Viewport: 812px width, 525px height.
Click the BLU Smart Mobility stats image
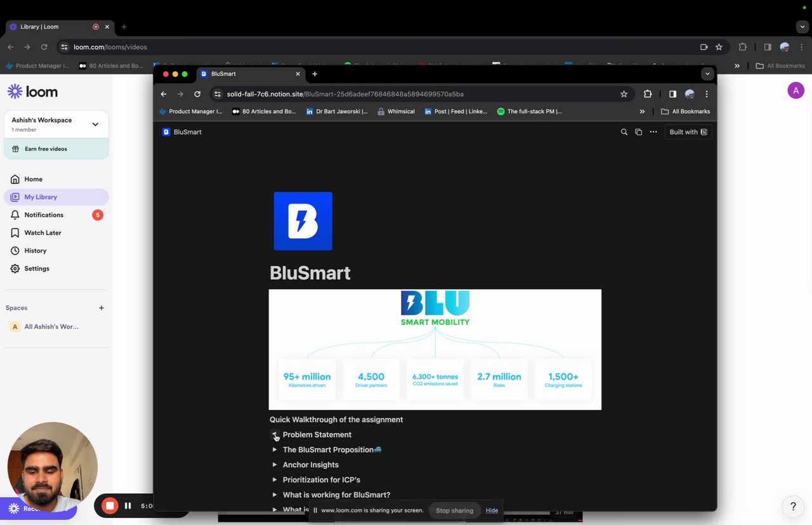coord(435,350)
